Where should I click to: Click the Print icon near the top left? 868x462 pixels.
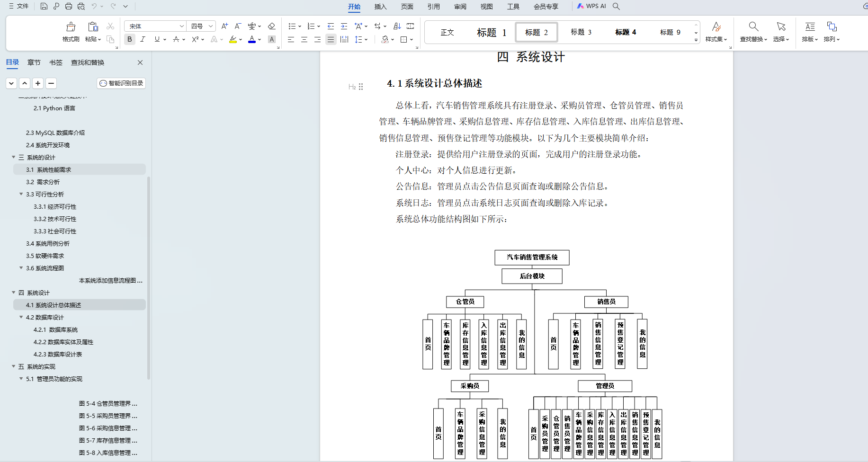pyautogui.click(x=69, y=6)
